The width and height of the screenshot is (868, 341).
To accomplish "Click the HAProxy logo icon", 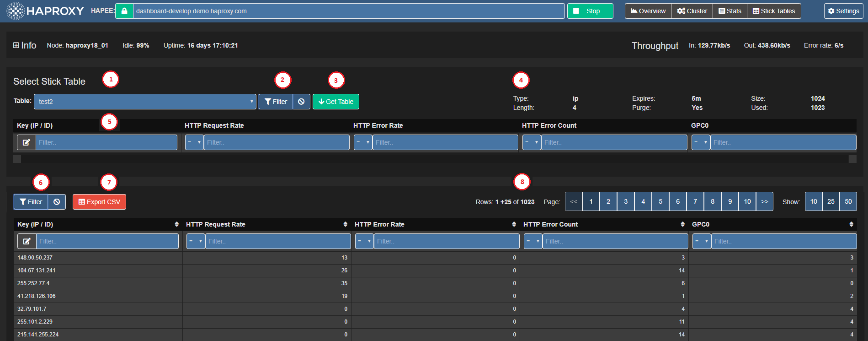I will pos(15,11).
